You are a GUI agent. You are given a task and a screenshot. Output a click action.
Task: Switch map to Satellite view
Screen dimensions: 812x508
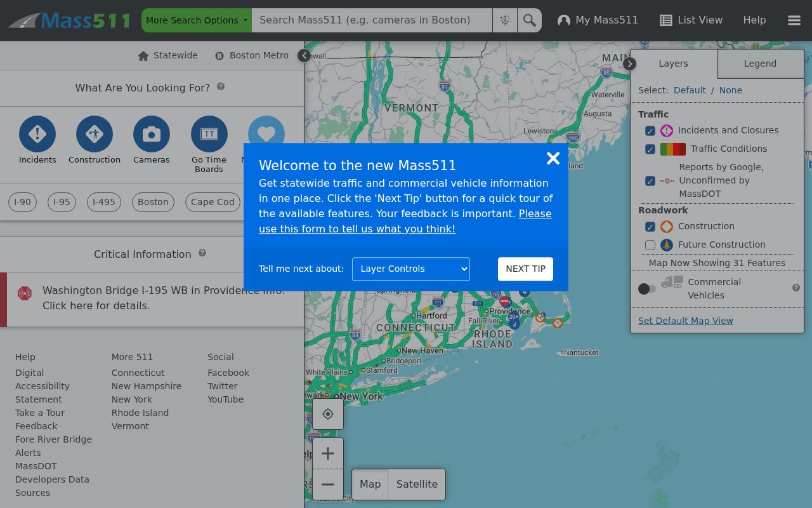tap(417, 485)
